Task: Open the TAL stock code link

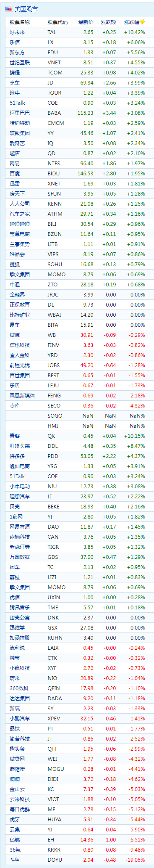Action: [52, 32]
